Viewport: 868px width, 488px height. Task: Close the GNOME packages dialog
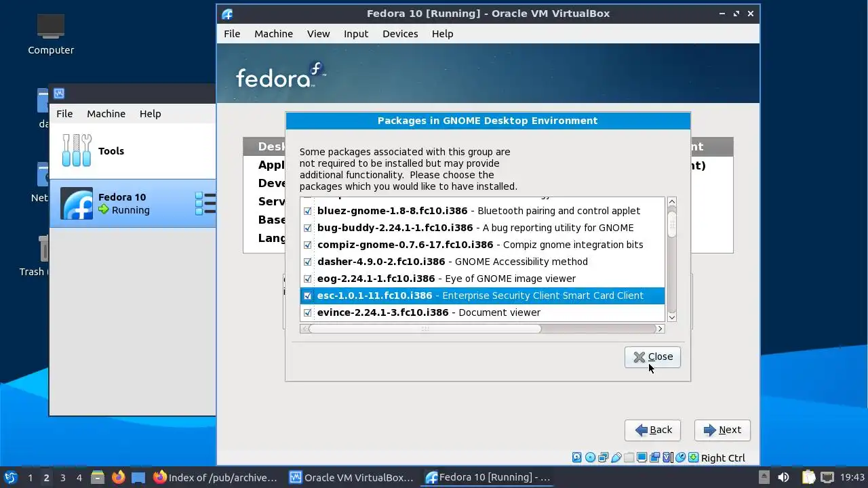pyautogui.click(x=652, y=357)
